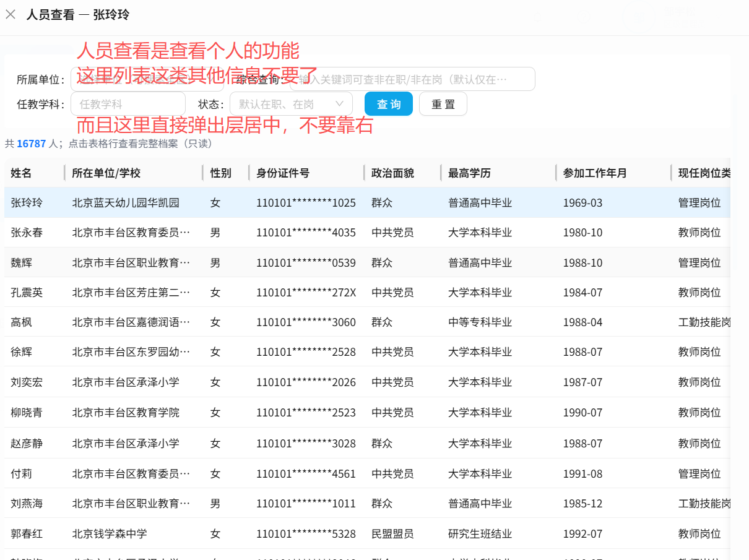The image size is (749, 560).
Task: Click the 综合查询 keyword input box
Action: coord(412,79)
